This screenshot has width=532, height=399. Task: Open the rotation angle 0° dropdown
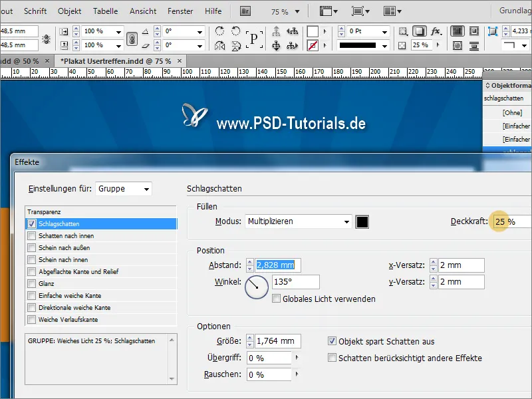(x=200, y=32)
